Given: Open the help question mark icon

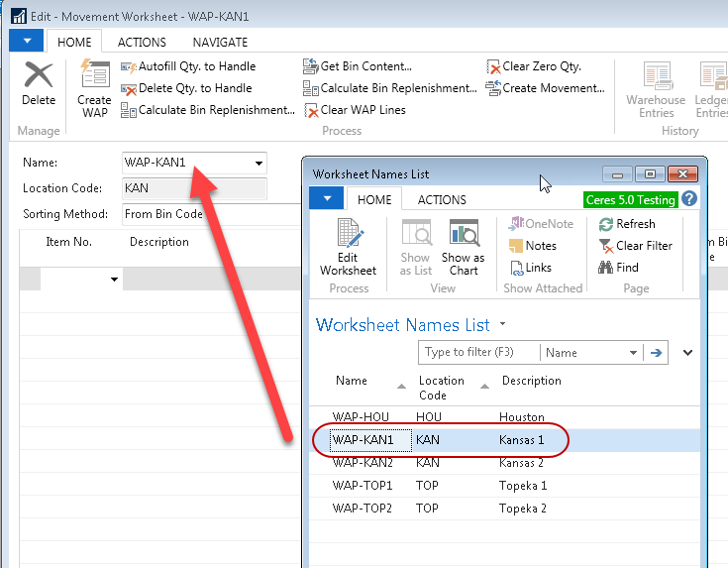Looking at the screenshot, I should [689, 199].
